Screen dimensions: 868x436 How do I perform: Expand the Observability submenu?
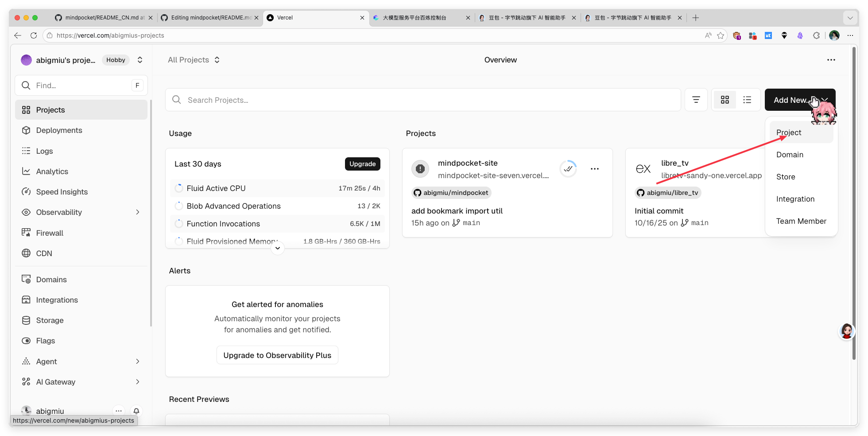[137, 212]
